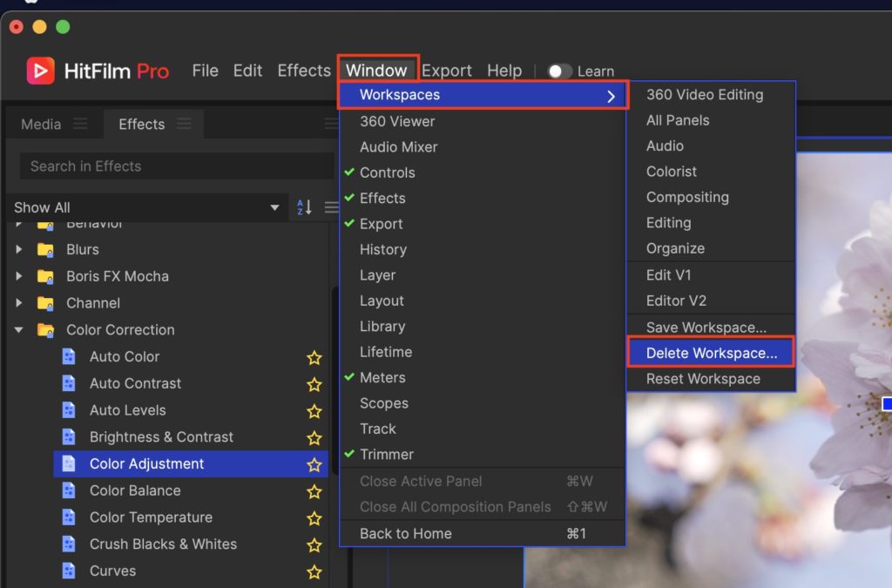
Task: Favorite the Auto Contrast effect star
Action: pyautogui.click(x=314, y=384)
